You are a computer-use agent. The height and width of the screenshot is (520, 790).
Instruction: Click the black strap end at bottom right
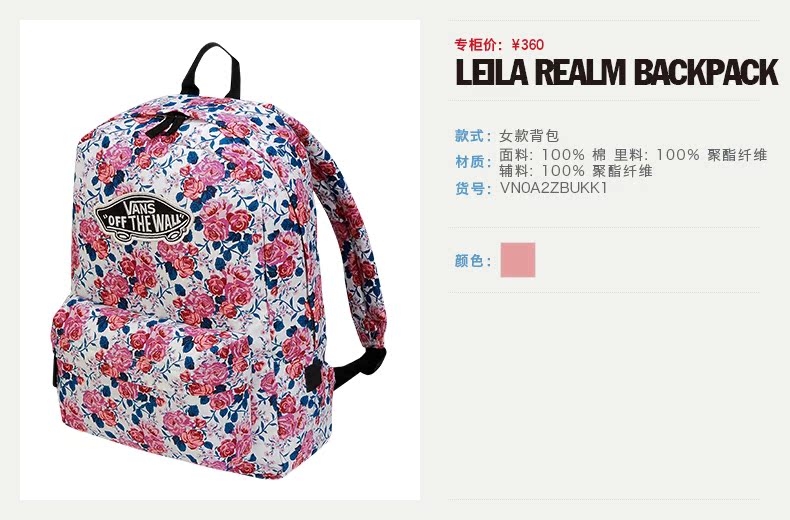click(x=359, y=368)
